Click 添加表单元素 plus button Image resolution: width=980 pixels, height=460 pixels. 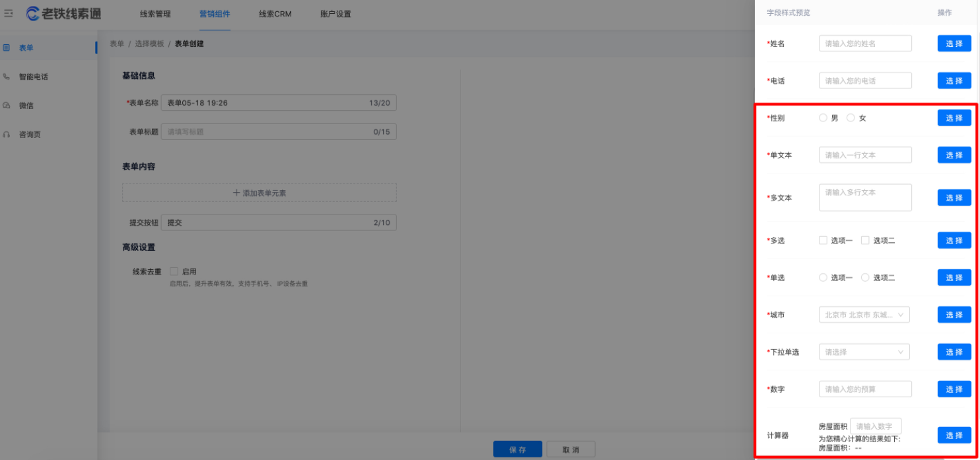point(259,193)
